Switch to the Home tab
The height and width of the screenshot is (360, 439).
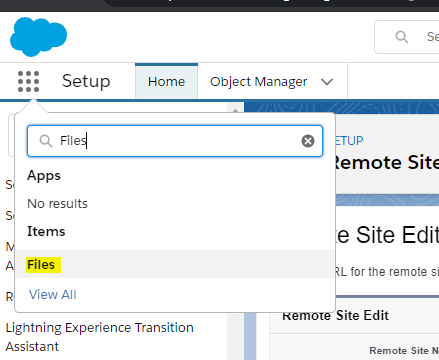click(166, 81)
